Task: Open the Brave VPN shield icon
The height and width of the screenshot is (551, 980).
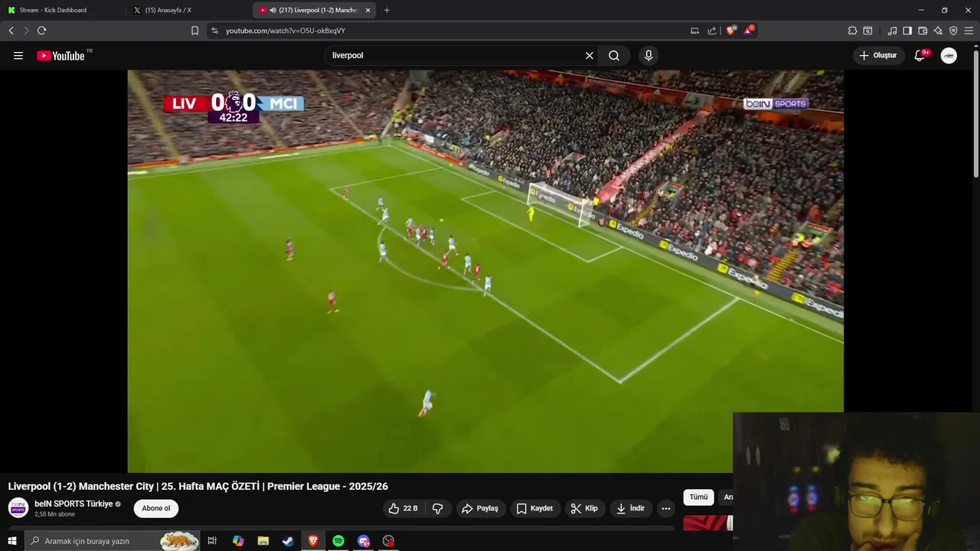Action: (x=953, y=31)
